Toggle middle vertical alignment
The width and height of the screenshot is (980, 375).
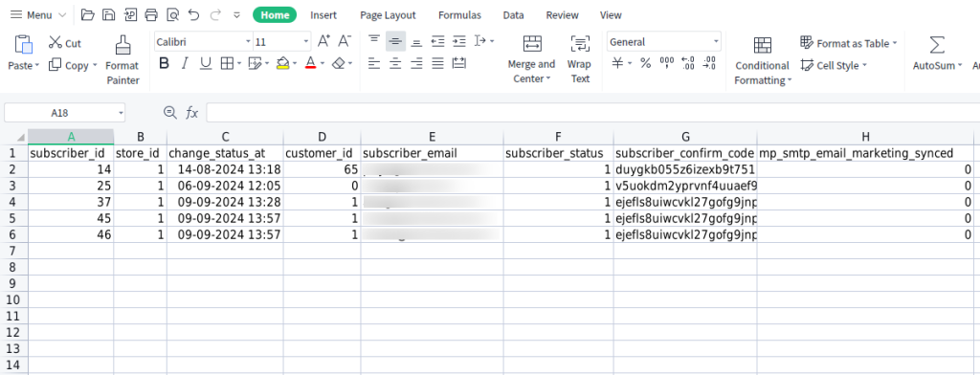[x=395, y=41]
